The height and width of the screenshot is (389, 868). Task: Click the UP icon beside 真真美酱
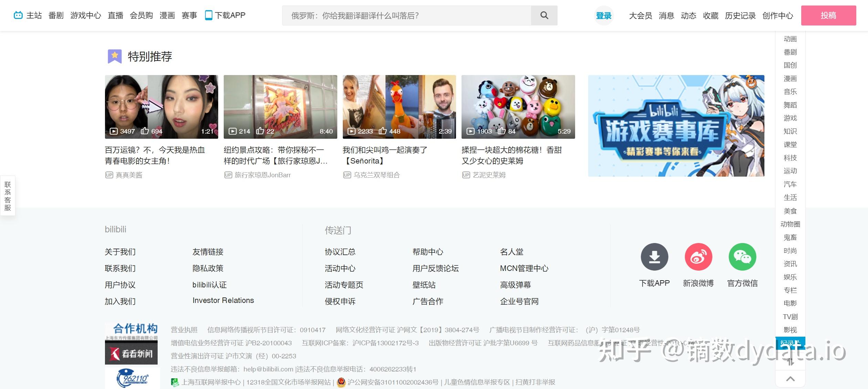[109, 175]
